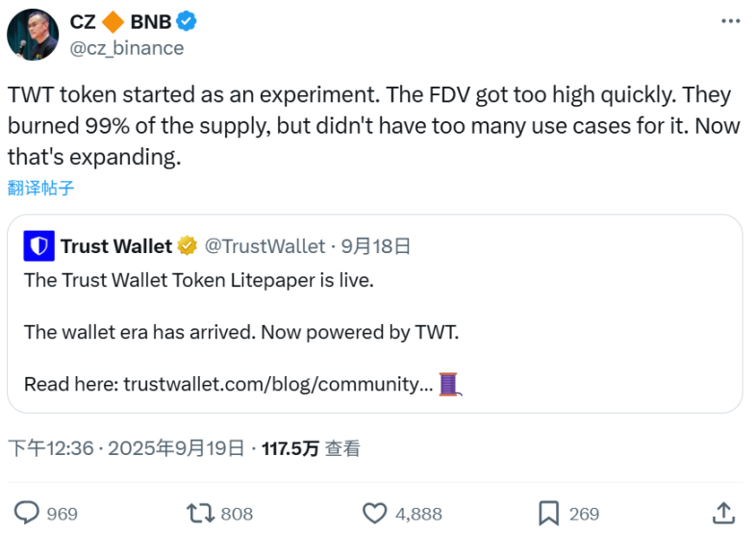Click 翻译帖子 to translate the post
The height and width of the screenshot is (533, 756).
point(41,188)
